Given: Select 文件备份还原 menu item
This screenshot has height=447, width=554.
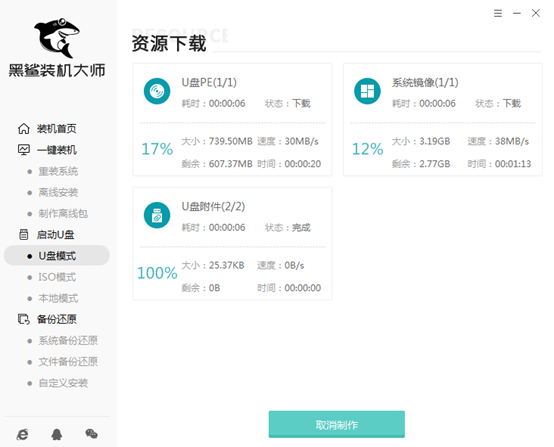Looking at the screenshot, I should (68, 362).
